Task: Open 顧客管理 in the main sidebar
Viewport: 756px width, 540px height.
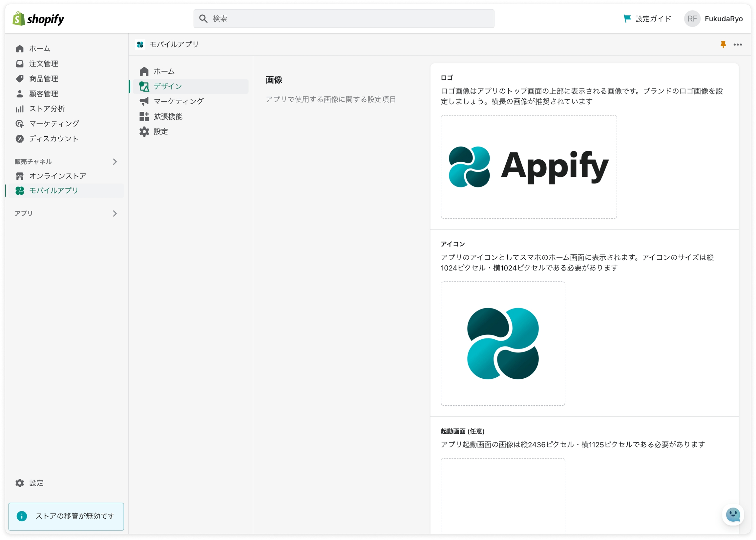Action: click(44, 94)
